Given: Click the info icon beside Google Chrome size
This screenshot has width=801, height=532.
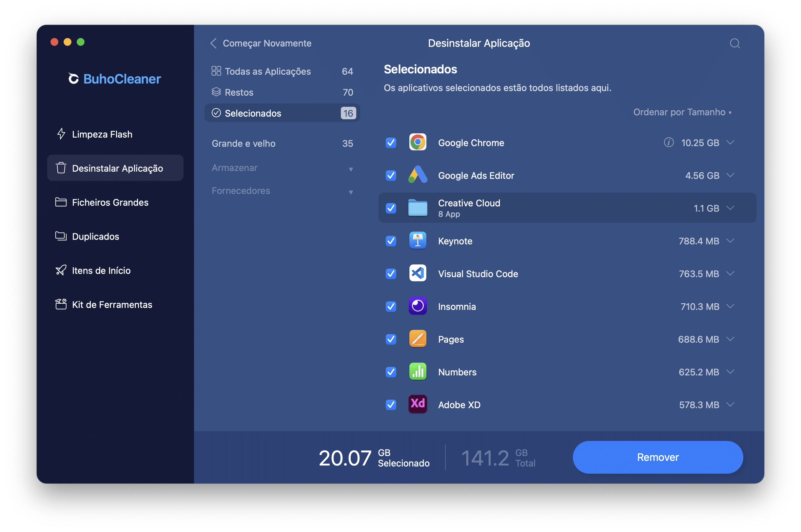Looking at the screenshot, I should tap(668, 142).
